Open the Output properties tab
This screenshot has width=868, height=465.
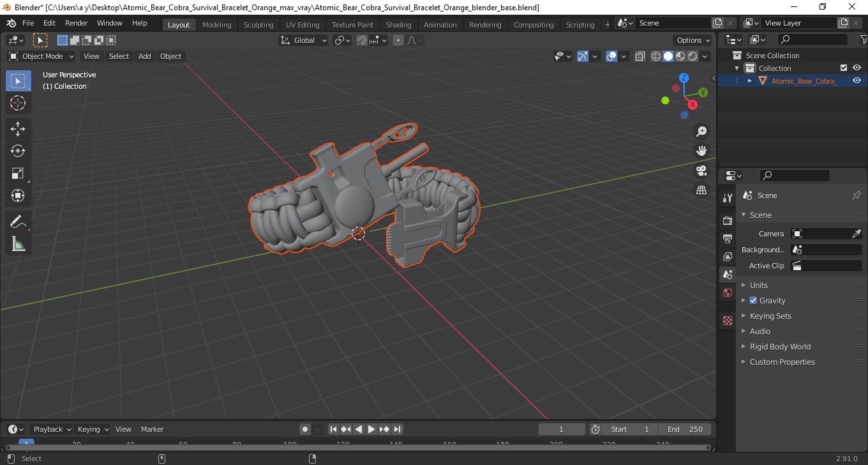[728, 239]
